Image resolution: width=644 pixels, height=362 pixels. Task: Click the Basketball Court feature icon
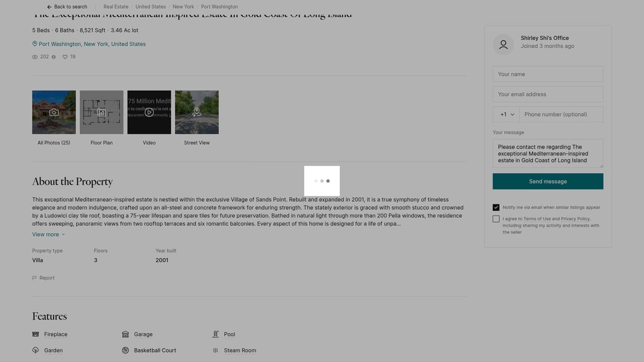[125, 350]
